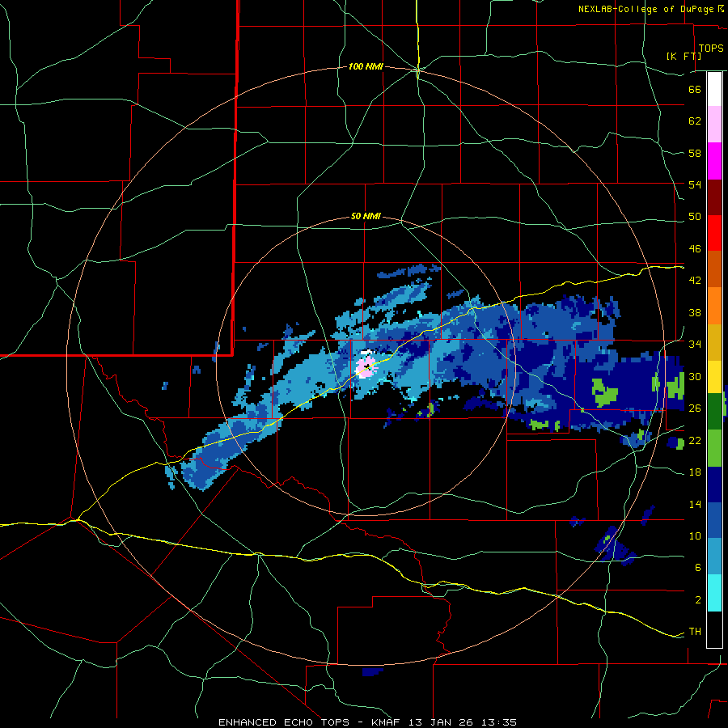Click the dark orange 42 kft swatch
The height and width of the screenshot is (728, 728).
(x=714, y=269)
